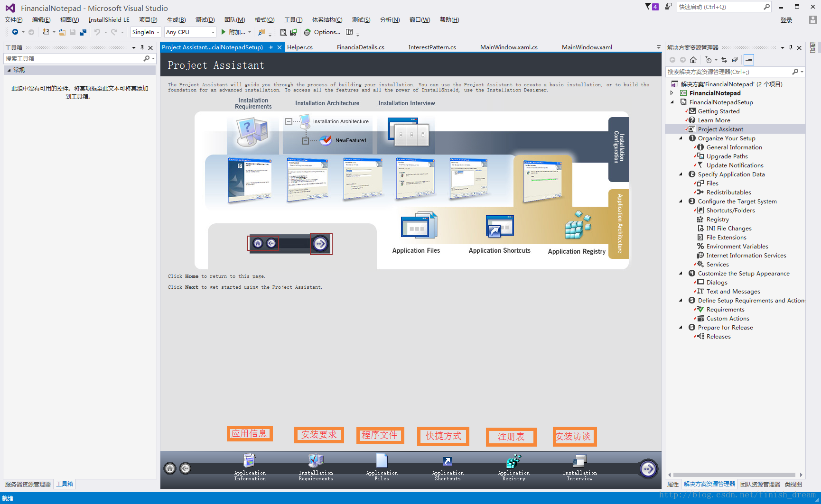Click the Solution Explorer horizontal scrollbar
The width and height of the screenshot is (821, 504).
pos(734,475)
